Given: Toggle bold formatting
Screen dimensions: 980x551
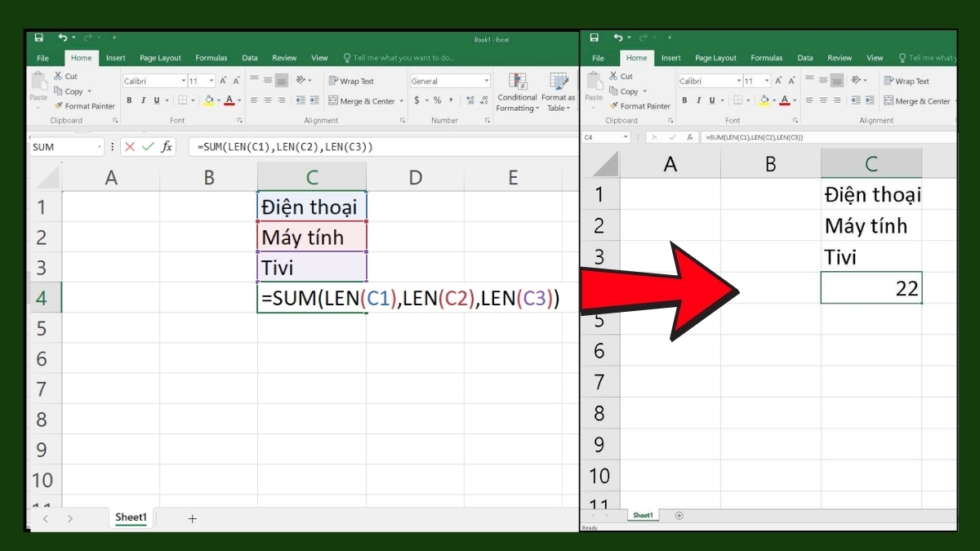Looking at the screenshot, I should [128, 100].
